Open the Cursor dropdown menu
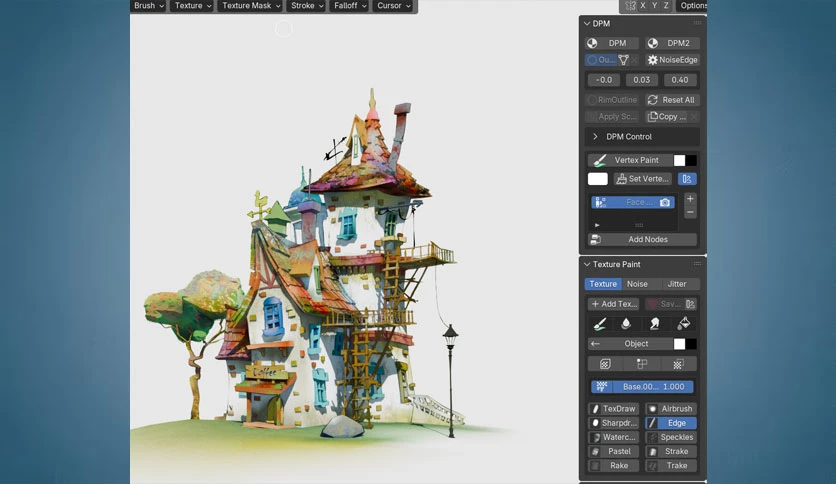836x484 pixels. pyautogui.click(x=393, y=6)
